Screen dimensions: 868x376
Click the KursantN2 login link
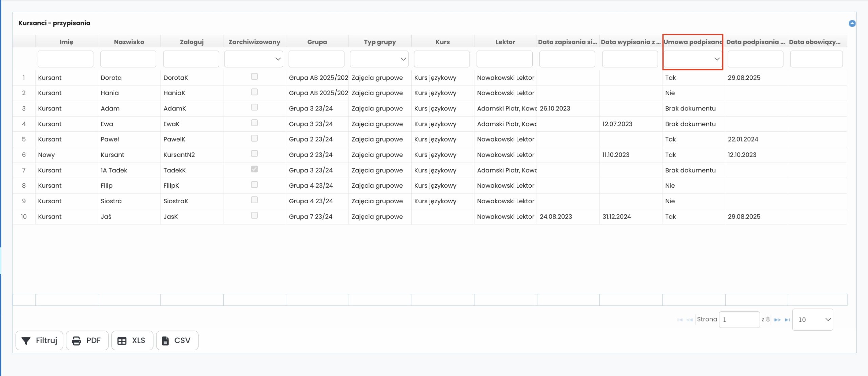pyautogui.click(x=179, y=155)
